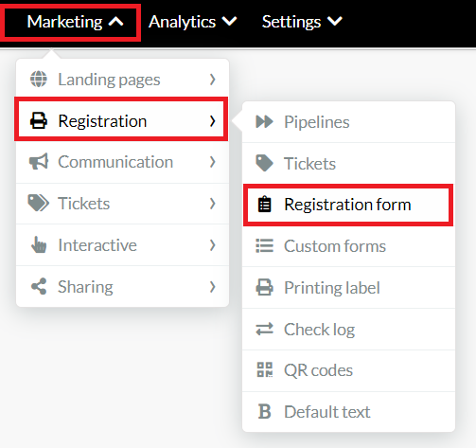Collapse the Marketing menu using its arrow
This screenshot has height=448, width=476.
click(116, 22)
